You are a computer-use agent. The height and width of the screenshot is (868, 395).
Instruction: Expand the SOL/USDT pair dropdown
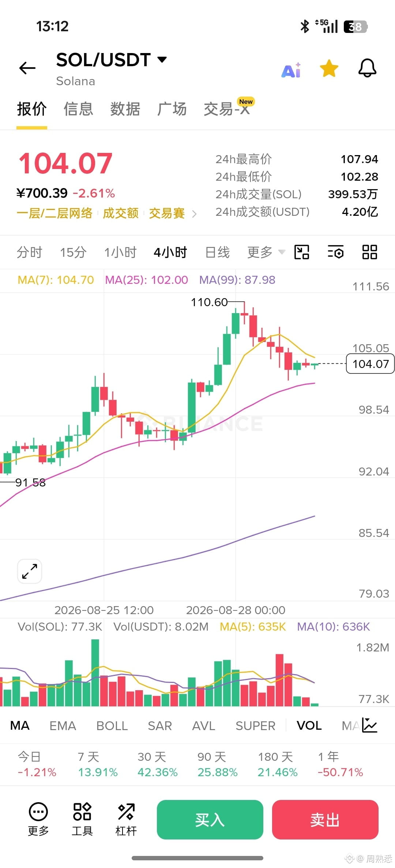(x=162, y=60)
